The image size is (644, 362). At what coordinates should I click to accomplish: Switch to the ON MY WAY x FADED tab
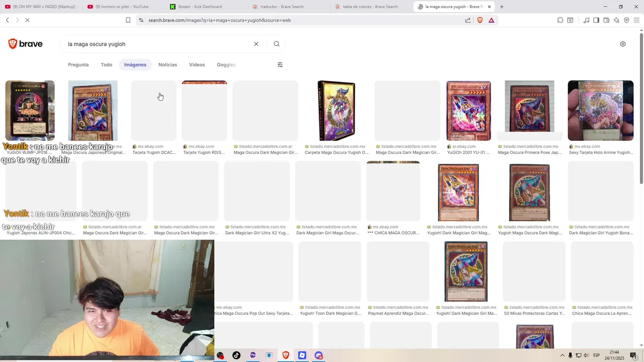coord(40,7)
